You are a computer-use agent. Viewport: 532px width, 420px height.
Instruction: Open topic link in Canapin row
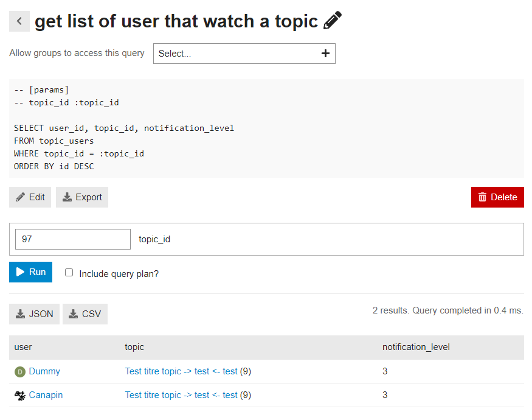click(x=181, y=395)
